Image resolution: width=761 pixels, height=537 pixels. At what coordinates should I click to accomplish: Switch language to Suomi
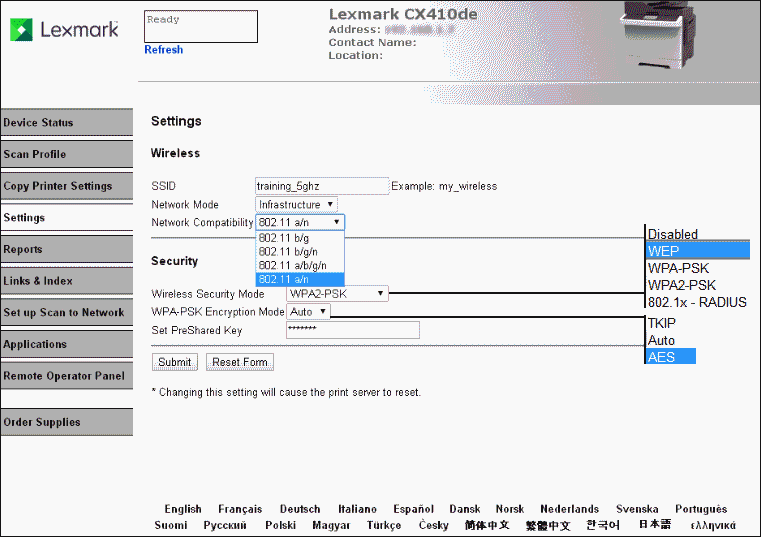[x=171, y=525]
